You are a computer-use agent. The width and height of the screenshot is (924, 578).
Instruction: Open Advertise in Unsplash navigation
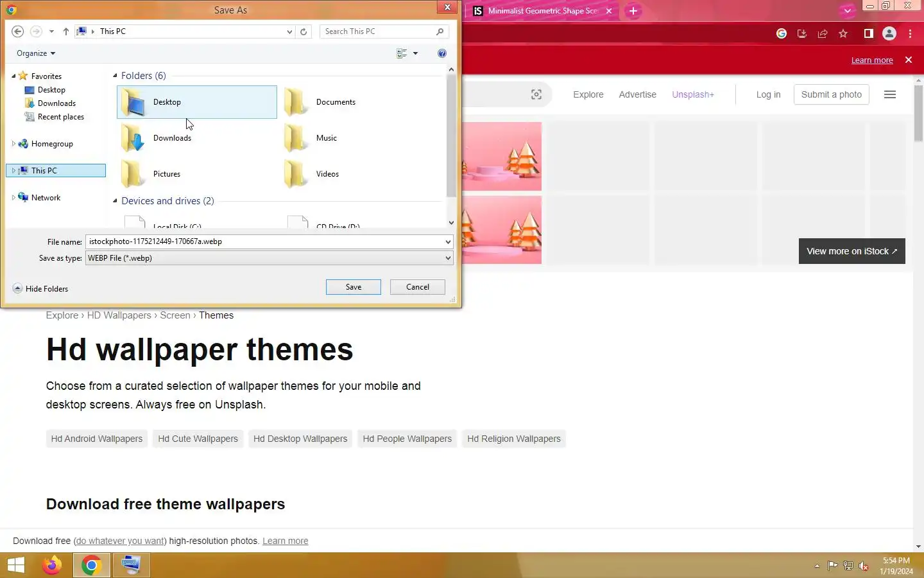(637, 94)
